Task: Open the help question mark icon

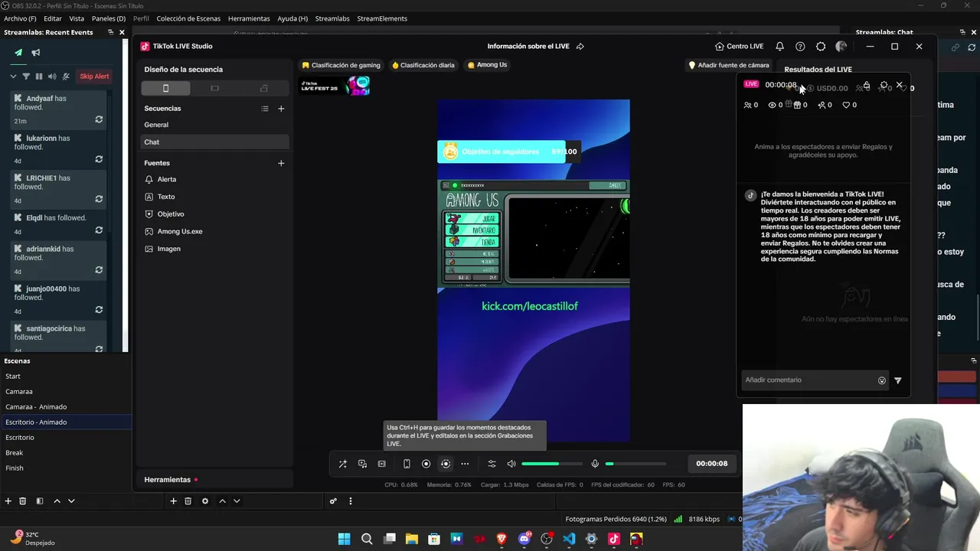Action: [800, 46]
